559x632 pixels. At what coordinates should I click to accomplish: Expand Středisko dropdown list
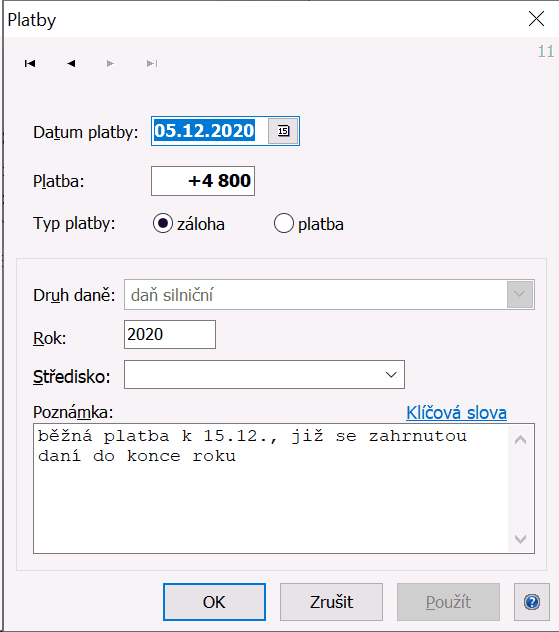(391, 375)
